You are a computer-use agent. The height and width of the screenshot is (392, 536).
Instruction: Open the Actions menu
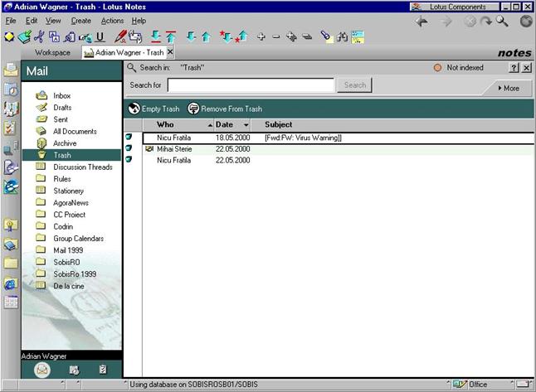click(112, 21)
